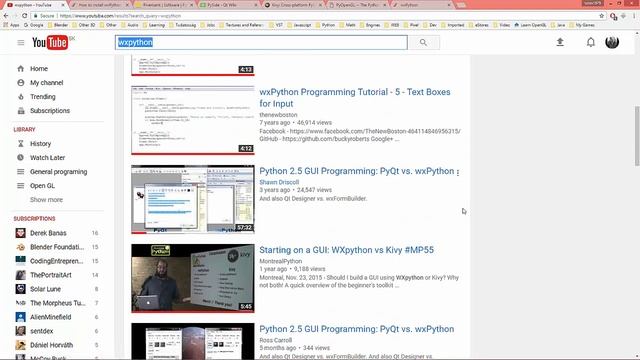Click the 57:32 PyQt vs wxPython thumbnail

tap(193, 199)
